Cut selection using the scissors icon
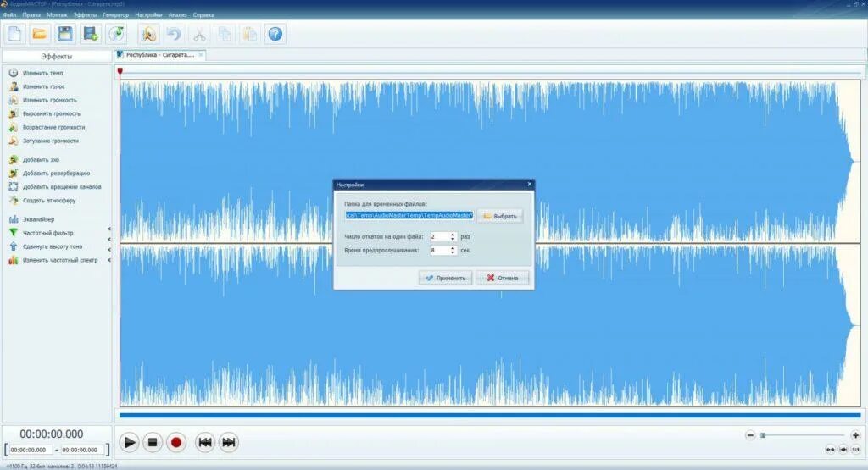 click(x=199, y=34)
